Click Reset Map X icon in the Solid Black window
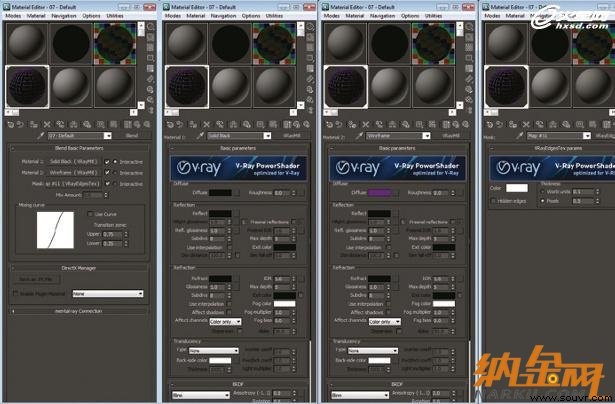615x404 pixels. [x=206, y=124]
